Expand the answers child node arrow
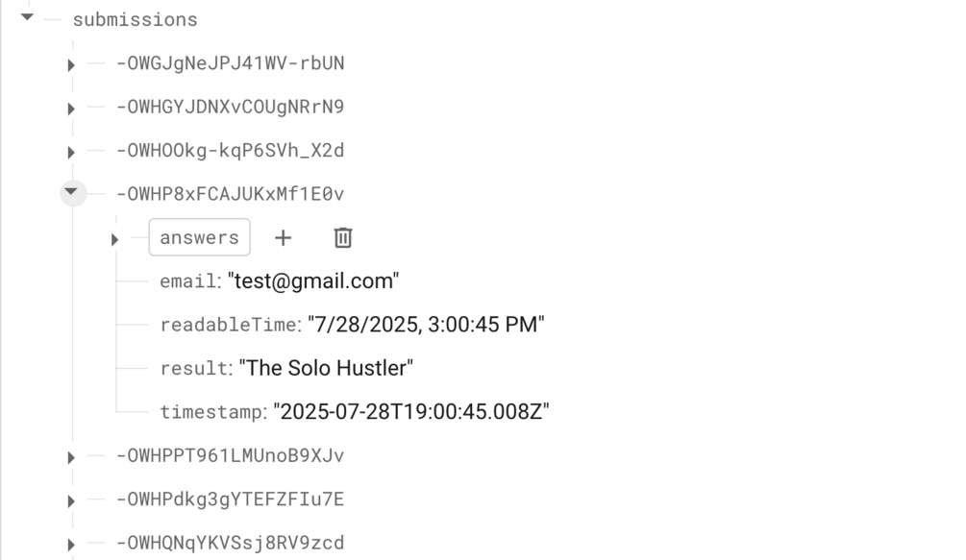 114,239
